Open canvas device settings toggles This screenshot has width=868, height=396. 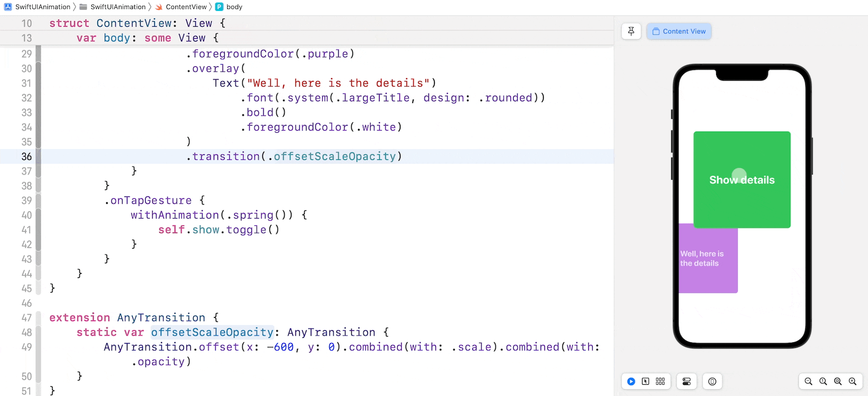[x=686, y=382]
